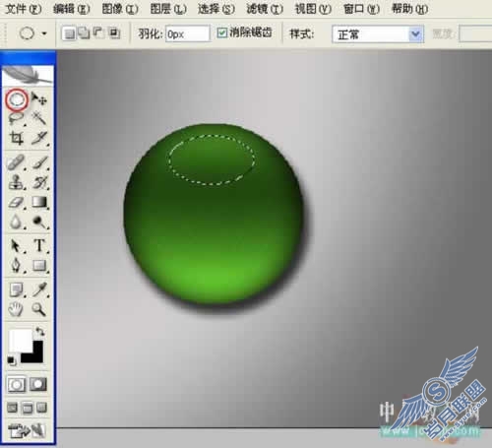The width and height of the screenshot is (492, 448).
Task: Select the Elliptical Marquee tool
Action: [x=17, y=99]
